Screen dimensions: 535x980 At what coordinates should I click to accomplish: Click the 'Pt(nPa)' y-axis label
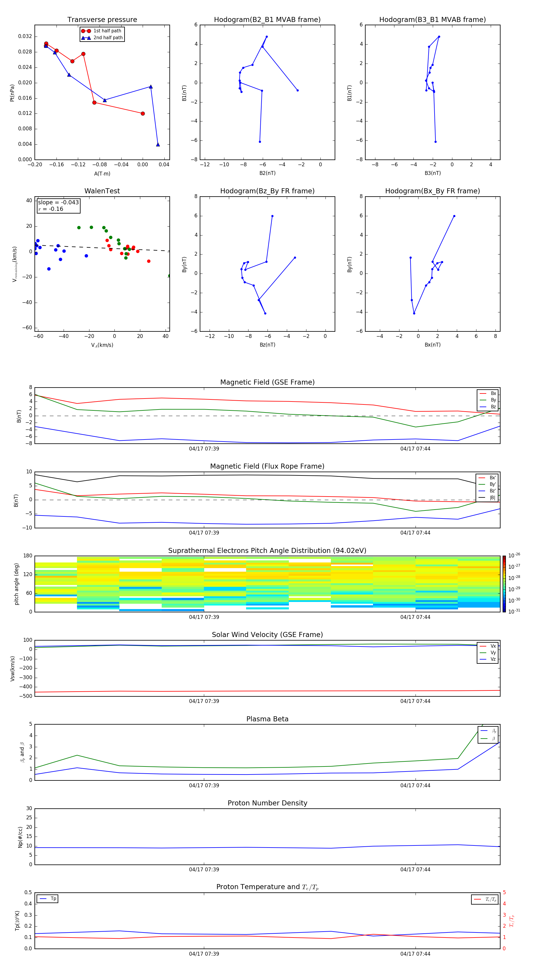(12, 93)
